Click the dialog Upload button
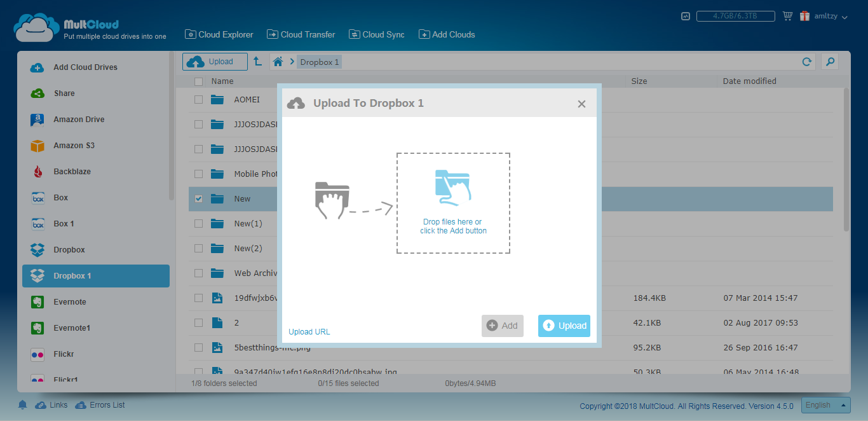 564,326
